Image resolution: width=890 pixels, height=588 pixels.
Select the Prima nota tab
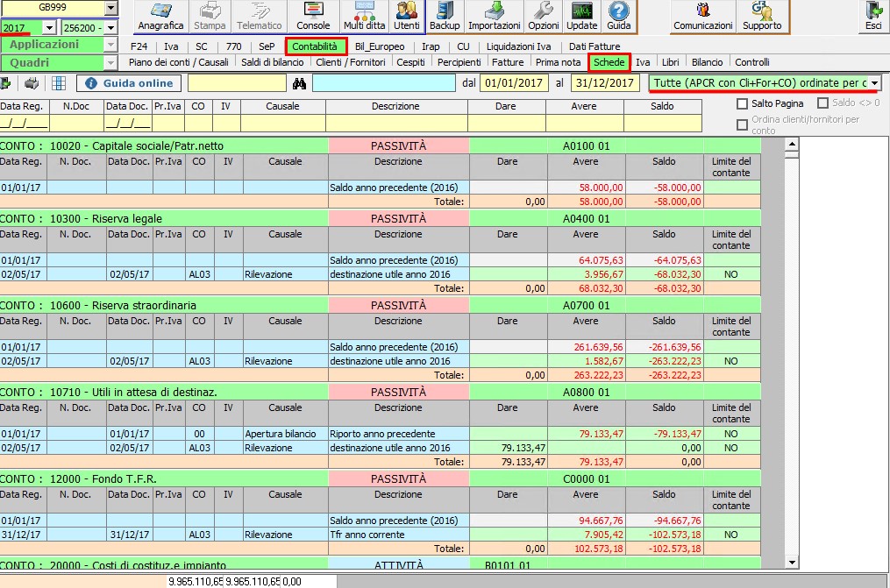(x=558, y=62)
